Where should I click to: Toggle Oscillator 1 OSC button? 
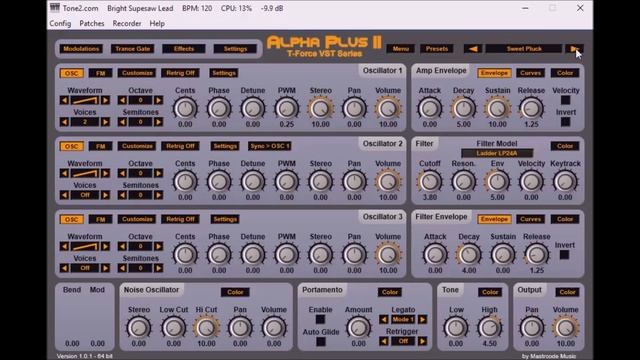click(x=71, y=73)
